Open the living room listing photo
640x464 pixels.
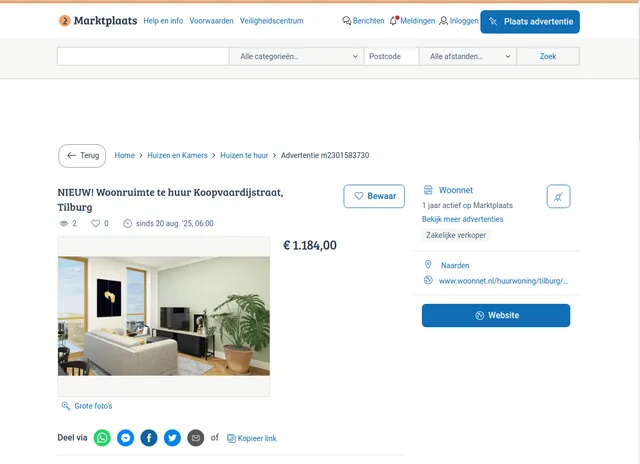pos(164,316)
